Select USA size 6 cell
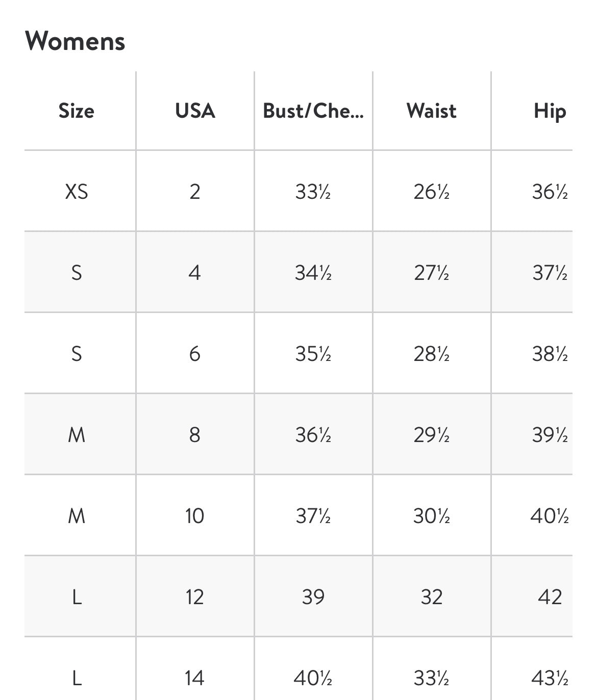 195,354
